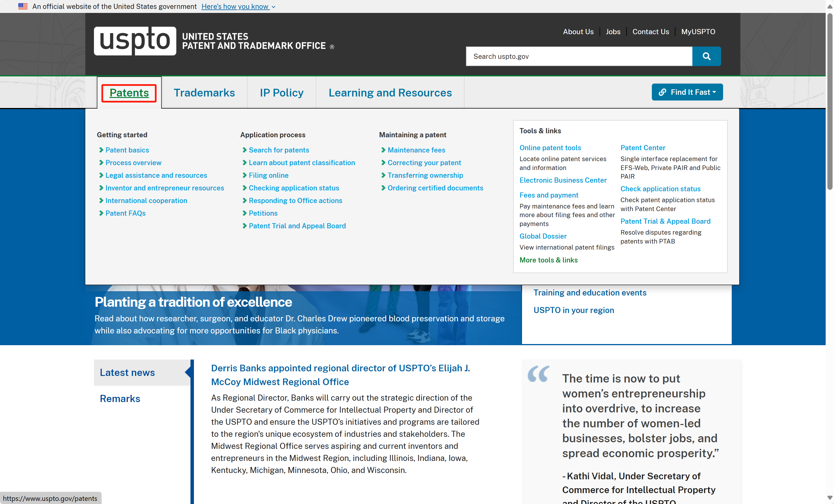Open the Global Dossier link

pyautogui.click(x=543, y=236)
